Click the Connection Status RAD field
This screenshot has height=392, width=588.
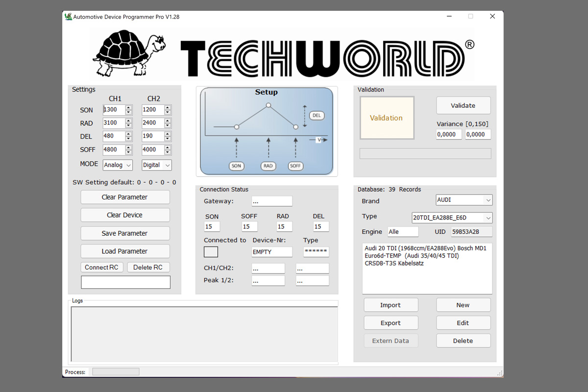pyautogui.click(x=284, y=226)
